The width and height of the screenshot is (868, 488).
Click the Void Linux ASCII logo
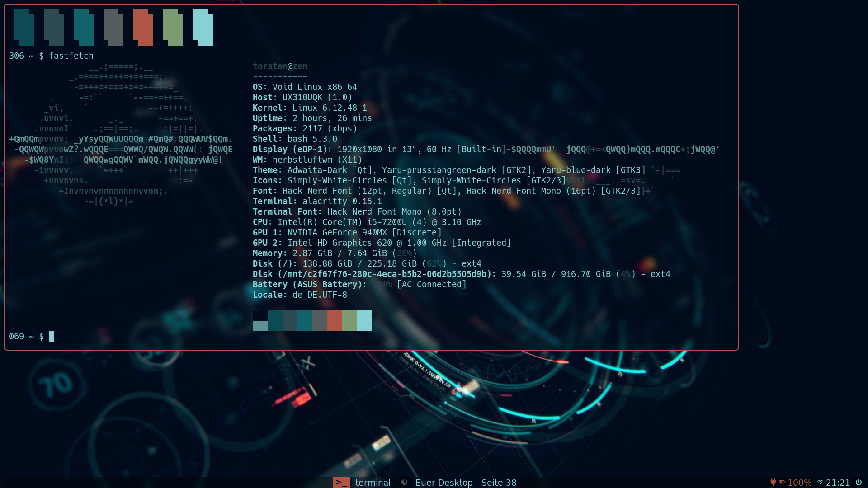[120, 136]
